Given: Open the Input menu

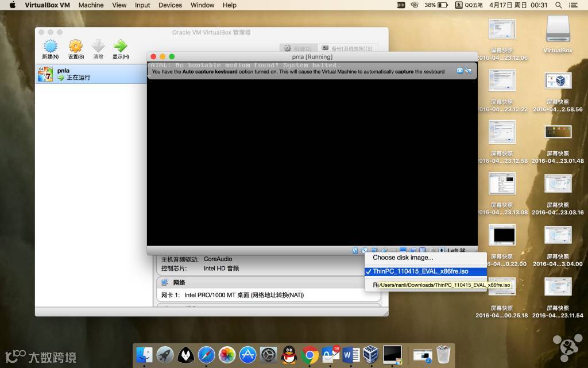Looking at the screenshot, I should coord(142,5).
